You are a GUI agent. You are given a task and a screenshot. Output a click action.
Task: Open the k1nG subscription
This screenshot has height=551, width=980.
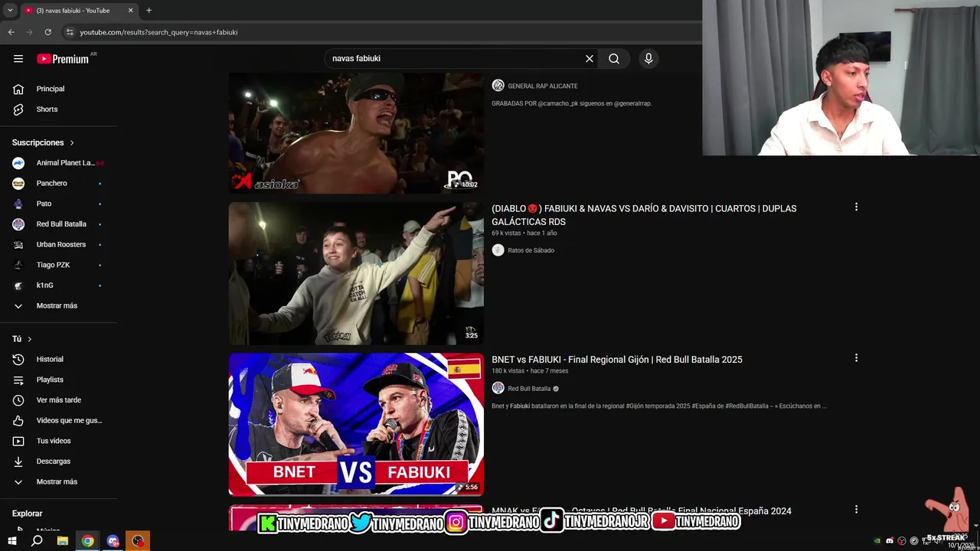[x=58, y=285]
